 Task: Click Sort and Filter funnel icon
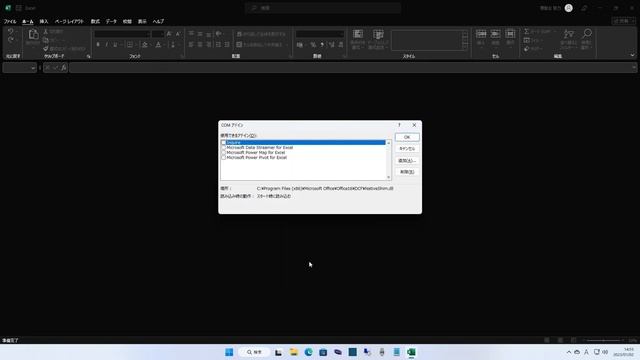(569, 34)
